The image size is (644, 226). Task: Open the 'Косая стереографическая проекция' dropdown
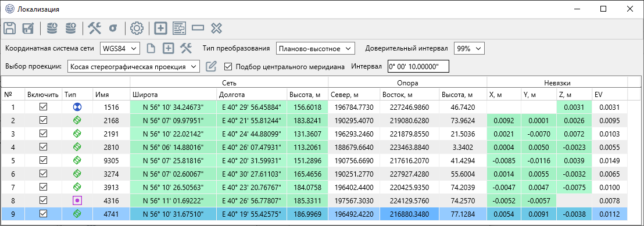click(x=134, y=66)
